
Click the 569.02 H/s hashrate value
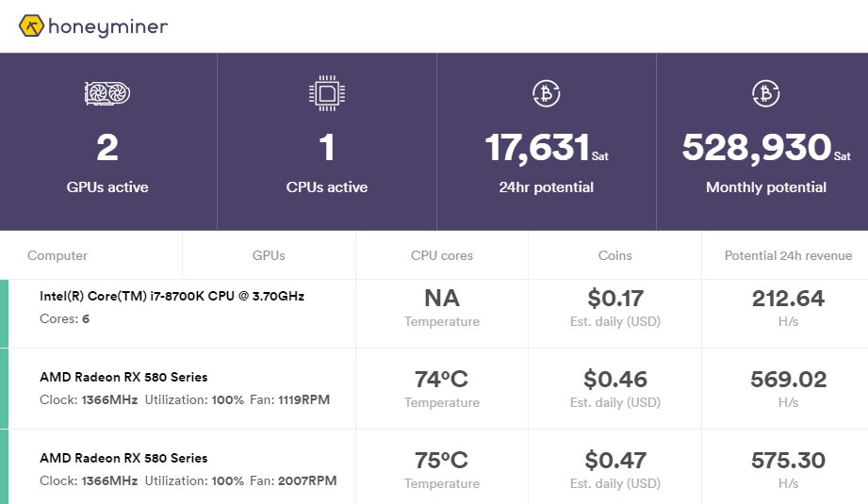coord(788,380)
